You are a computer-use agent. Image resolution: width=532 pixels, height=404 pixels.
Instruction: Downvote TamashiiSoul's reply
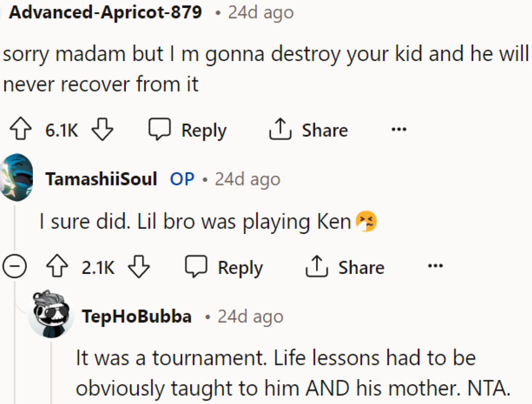[139, 267]
